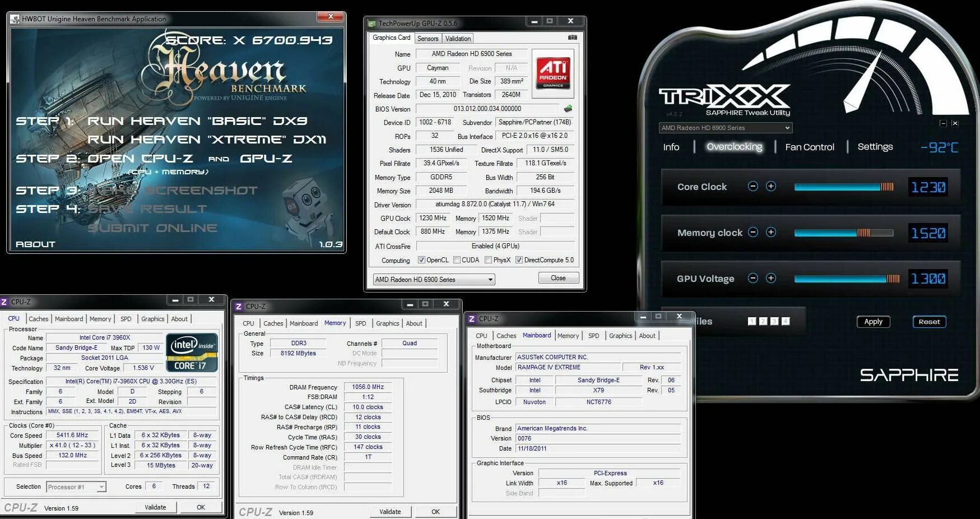Click Open CPU-Z link in Heaven step 2
Screen dimensions: 980x519
140,159
